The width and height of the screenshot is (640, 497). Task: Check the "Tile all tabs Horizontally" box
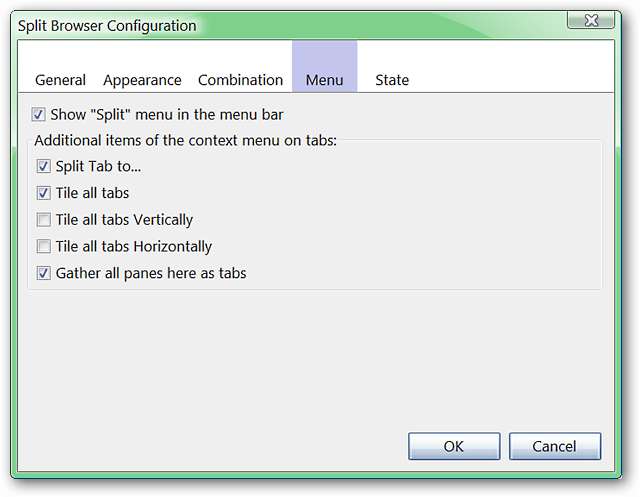43,246
